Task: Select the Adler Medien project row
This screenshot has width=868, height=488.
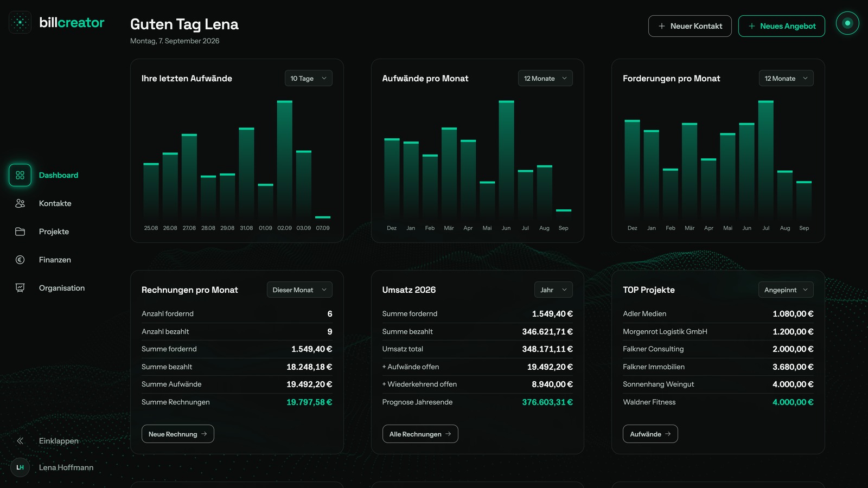Action: (x=718, y=314)
